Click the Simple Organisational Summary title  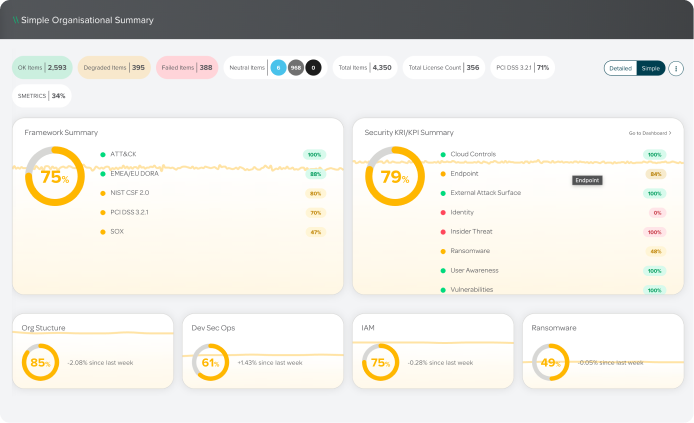click(x=87, y=20)
